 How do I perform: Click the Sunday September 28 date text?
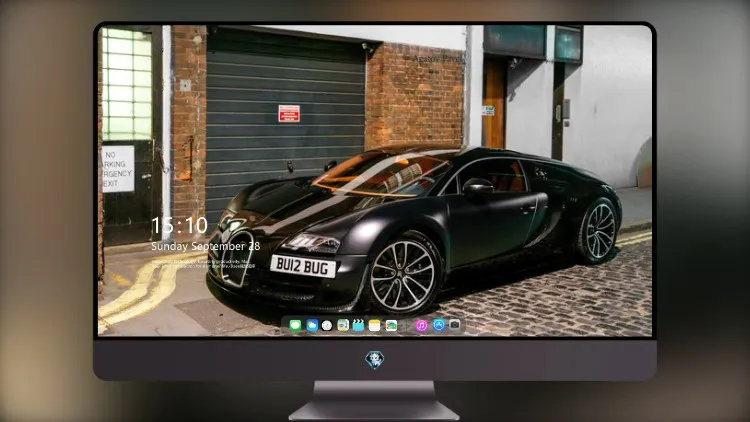[206, 246]
